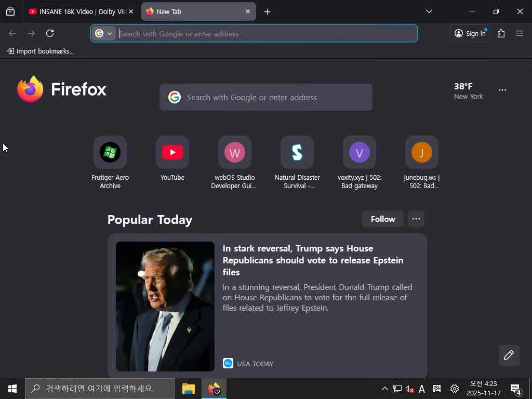
Task: Open the YouTube shortcut tile
Action: [172, 159]
